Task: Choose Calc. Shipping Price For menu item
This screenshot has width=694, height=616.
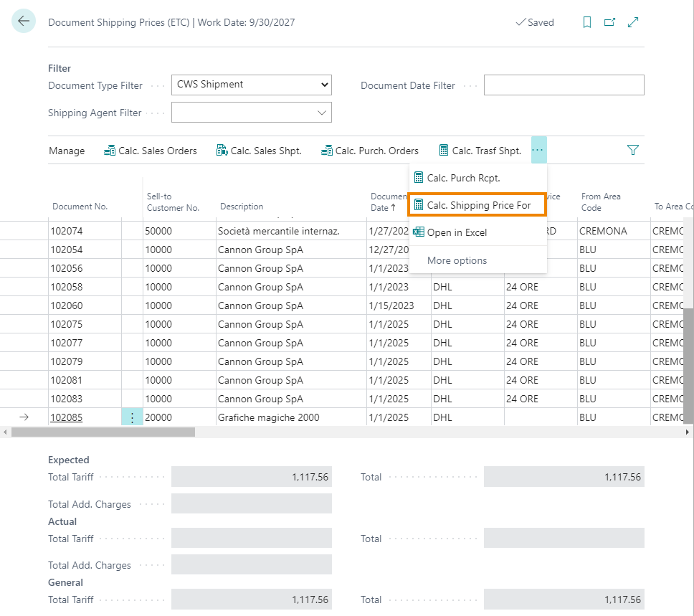Action: tap(478, 205)
